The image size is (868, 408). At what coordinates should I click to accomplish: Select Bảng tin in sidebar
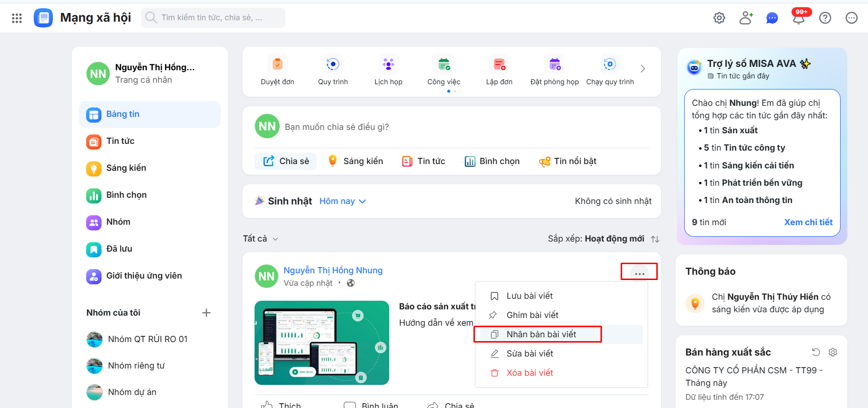click(x=150, y=115)
